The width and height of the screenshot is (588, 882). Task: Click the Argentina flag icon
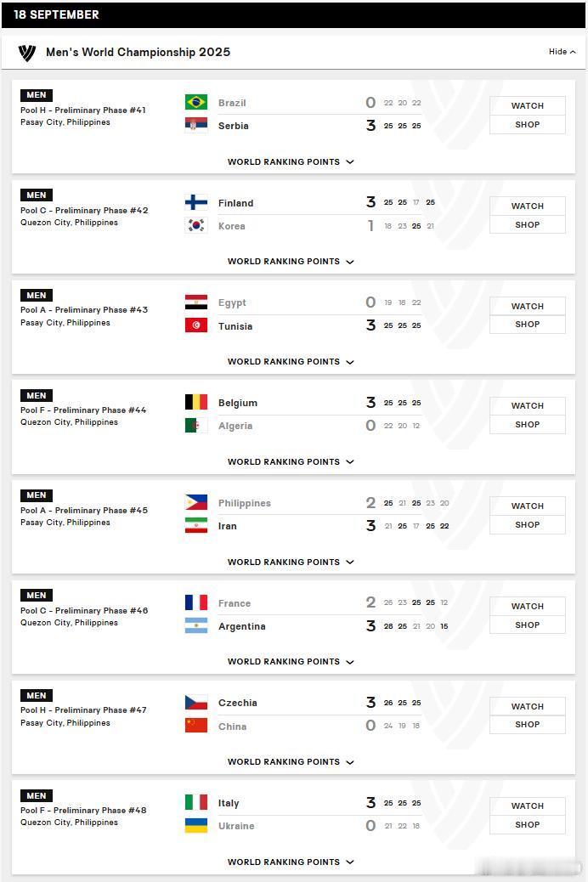(x=195, y=625)
